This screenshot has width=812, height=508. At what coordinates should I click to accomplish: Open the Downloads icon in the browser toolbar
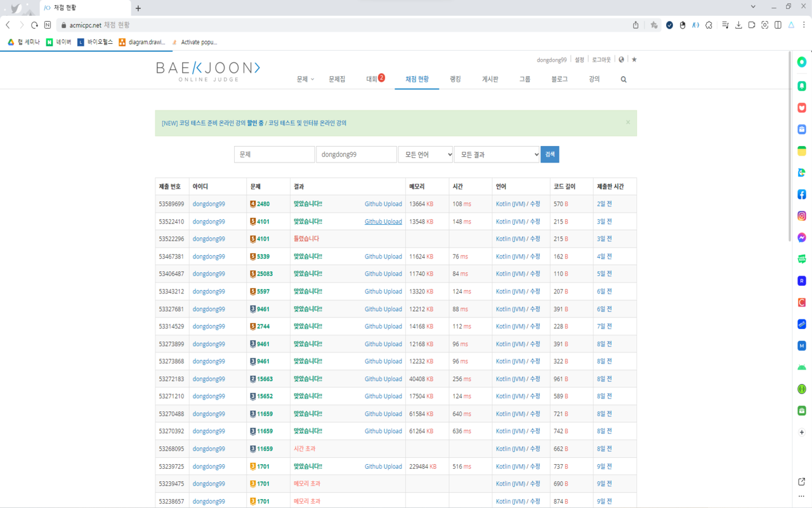pos(738,24)
